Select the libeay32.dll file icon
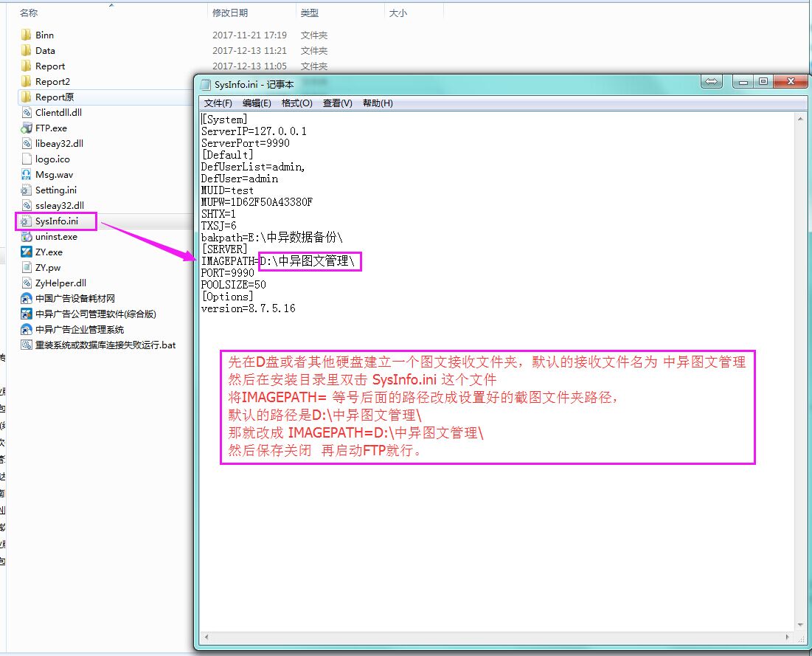The width and height of the screenshot is (812, 656). tap(27, 144)
